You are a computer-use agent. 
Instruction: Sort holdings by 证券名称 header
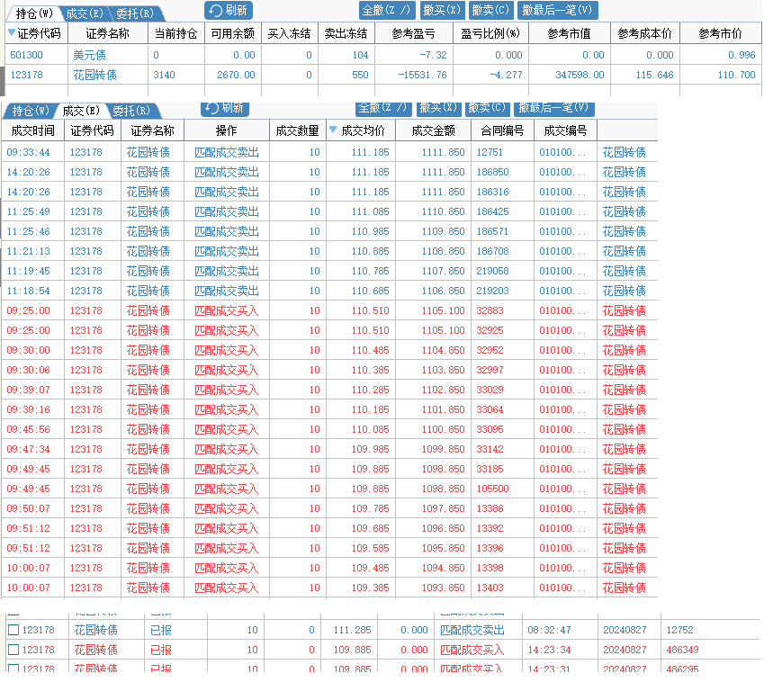tap(108, 33)
